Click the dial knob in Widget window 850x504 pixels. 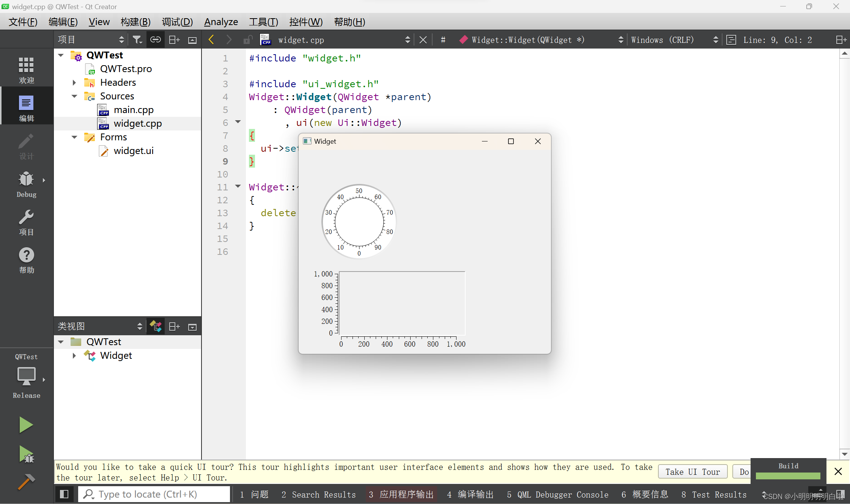coord(359,221)
